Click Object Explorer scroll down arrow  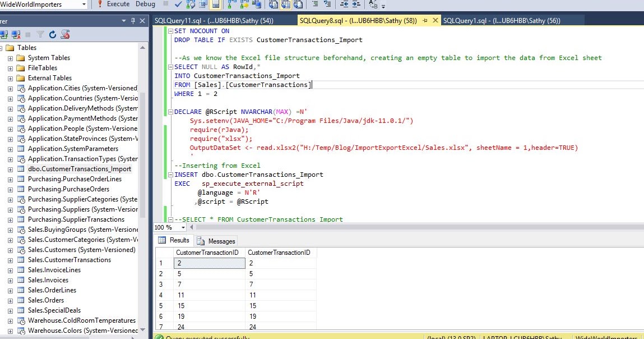coord(142,330)
